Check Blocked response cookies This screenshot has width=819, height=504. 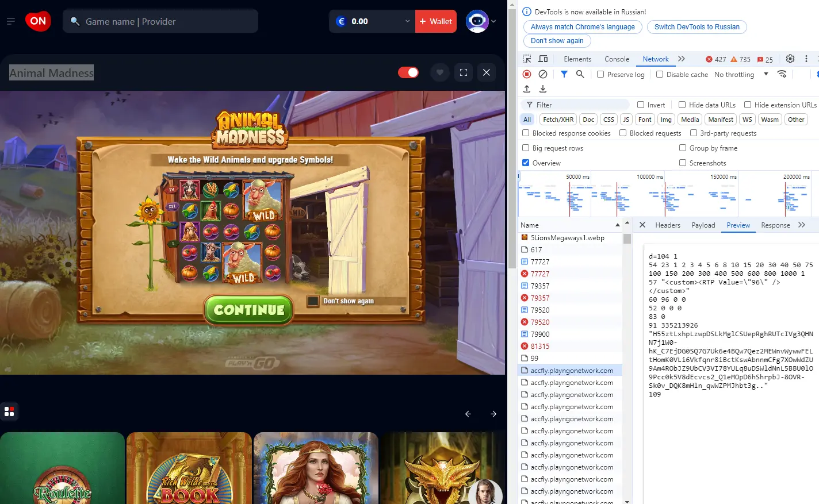point(526,133)
